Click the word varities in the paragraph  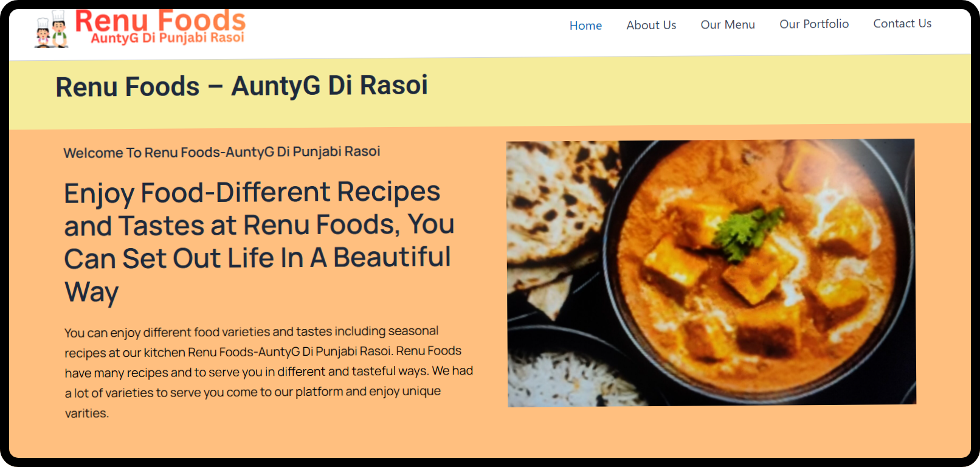[87, 413]
